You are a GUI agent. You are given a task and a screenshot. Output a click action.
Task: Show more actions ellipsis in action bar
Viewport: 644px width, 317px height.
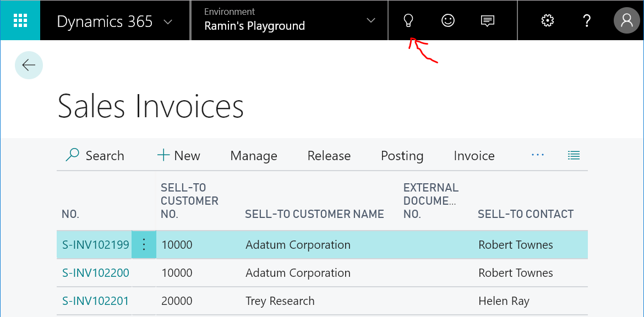[538, 155]
